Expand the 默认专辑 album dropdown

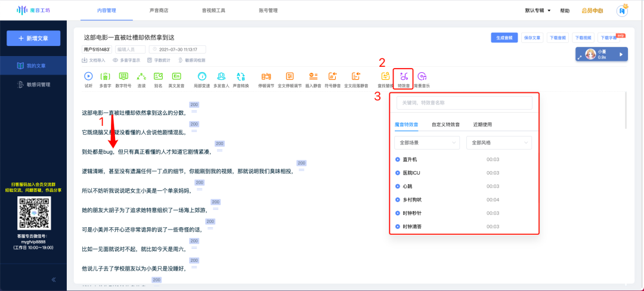[x=538, y=10]
